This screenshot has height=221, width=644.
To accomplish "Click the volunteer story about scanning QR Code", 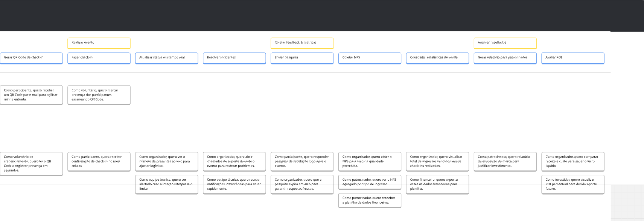I will (99, 95).
